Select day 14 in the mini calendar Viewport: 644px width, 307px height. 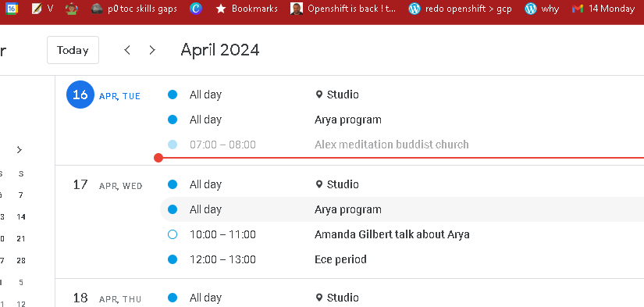pyautogui.click(x=21, y=217)
